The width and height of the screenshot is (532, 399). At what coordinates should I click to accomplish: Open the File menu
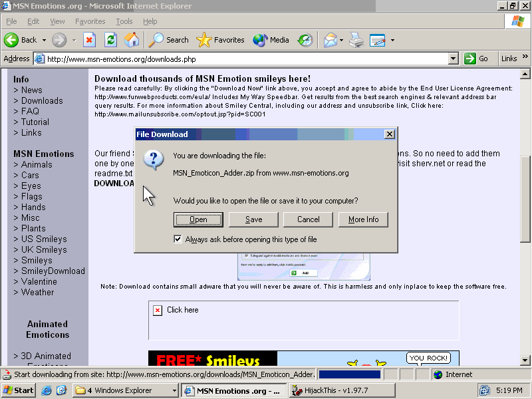point(11,21)
